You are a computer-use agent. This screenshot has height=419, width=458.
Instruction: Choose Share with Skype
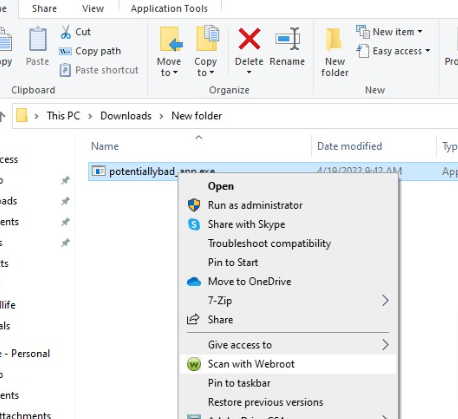coord(288,224)
